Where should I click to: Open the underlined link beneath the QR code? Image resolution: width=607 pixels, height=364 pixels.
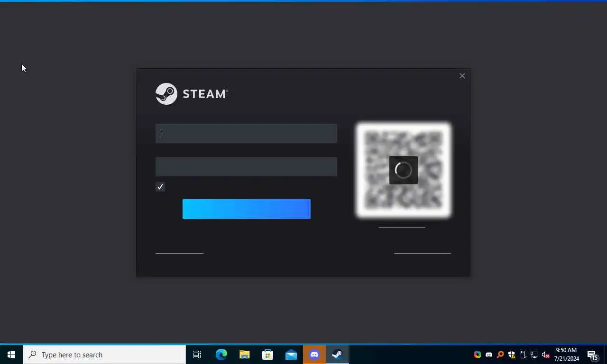(x=402, y=226)
